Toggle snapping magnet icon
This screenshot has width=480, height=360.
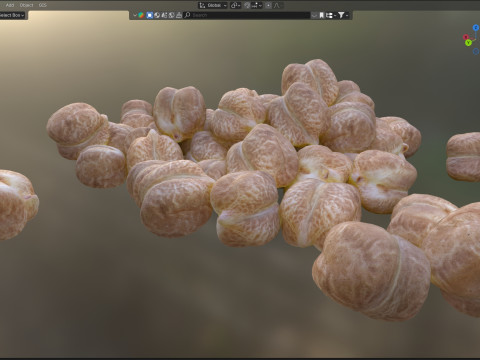(247, 5)
